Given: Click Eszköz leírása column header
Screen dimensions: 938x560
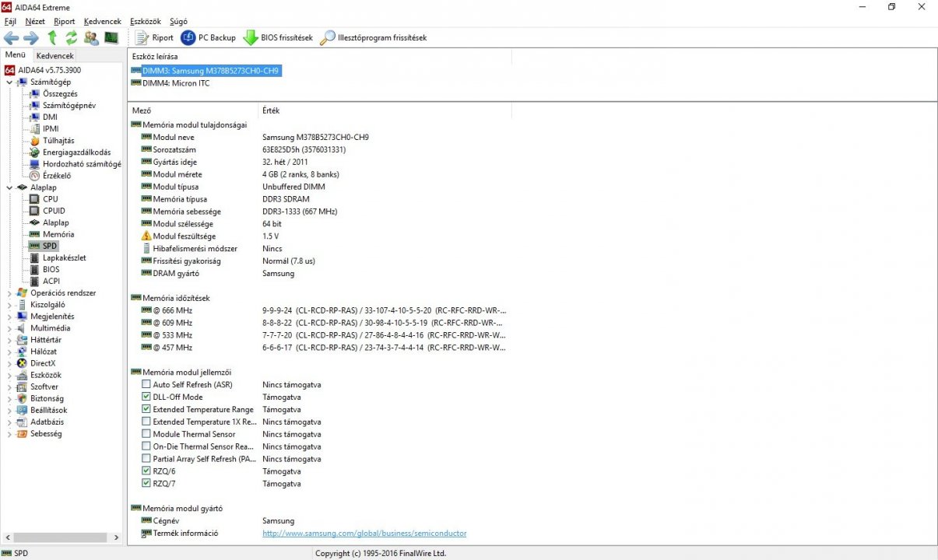Looking at the screenshot, I should pyautogui.click(x=319, y=56).
